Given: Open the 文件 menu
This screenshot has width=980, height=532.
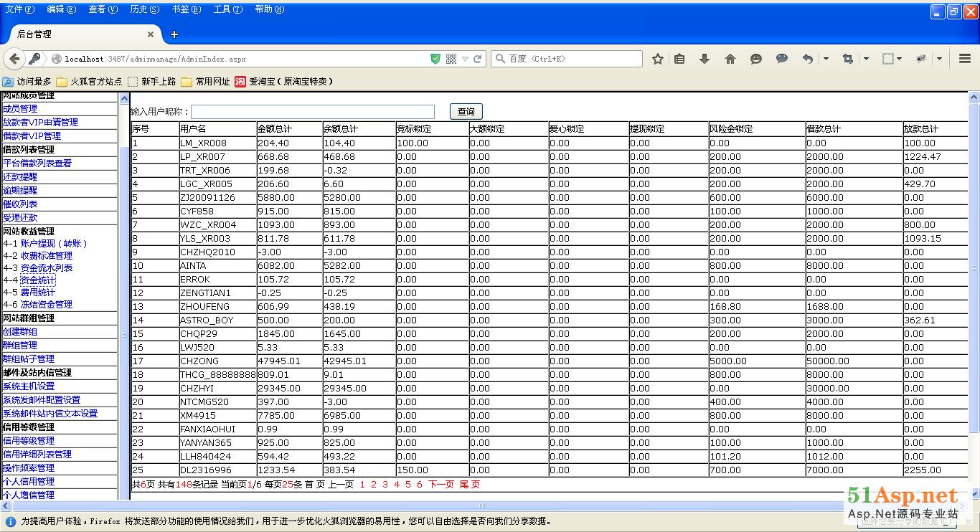Looking at the screenshot, I should [19, 9].
